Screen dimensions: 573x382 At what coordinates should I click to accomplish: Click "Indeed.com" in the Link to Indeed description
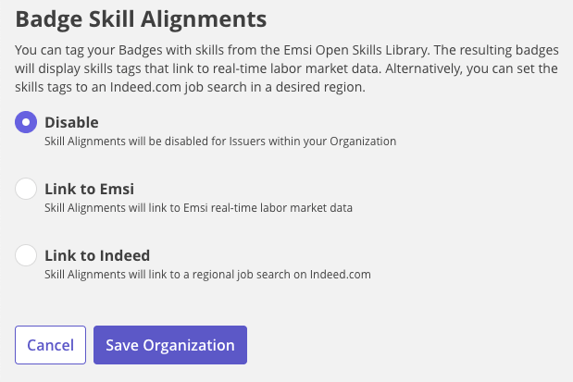tap(340, 274)
